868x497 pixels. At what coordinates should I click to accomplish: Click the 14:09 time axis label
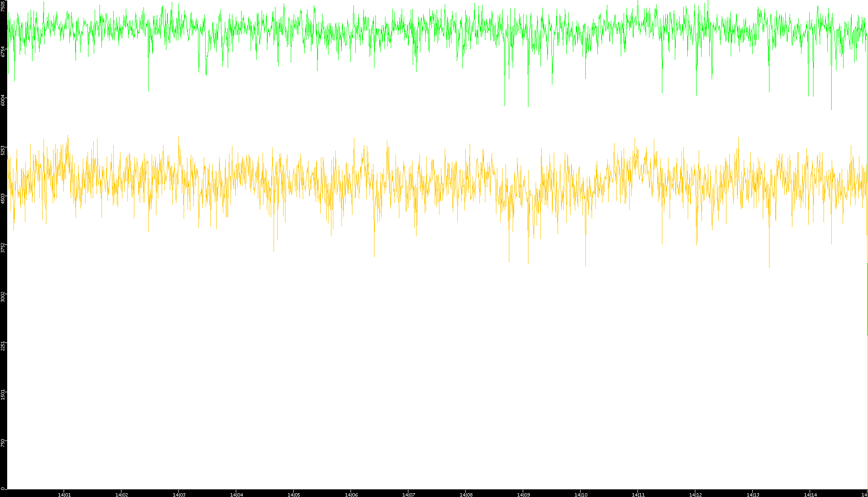point(523,495)
